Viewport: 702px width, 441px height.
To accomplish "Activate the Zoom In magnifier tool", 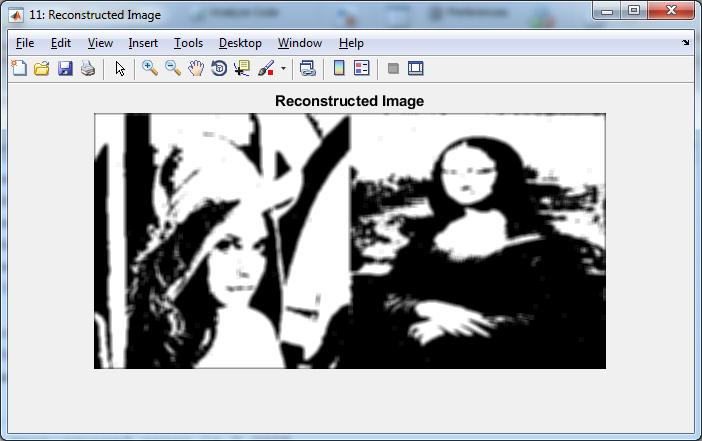I will 150,69.
